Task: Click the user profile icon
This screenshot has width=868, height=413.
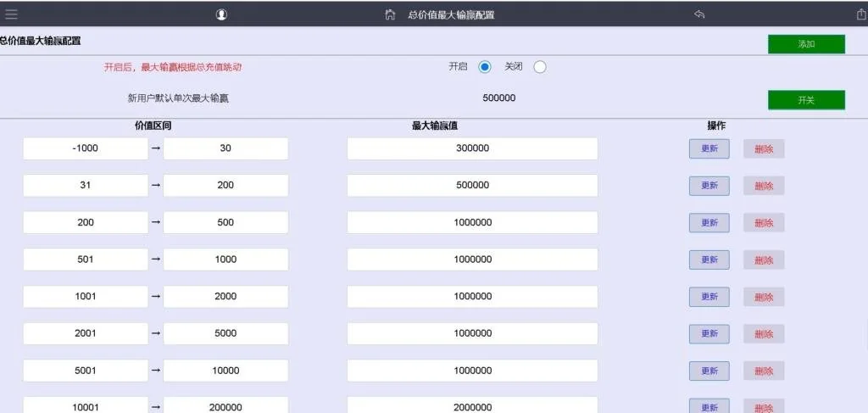Action: 221,14
